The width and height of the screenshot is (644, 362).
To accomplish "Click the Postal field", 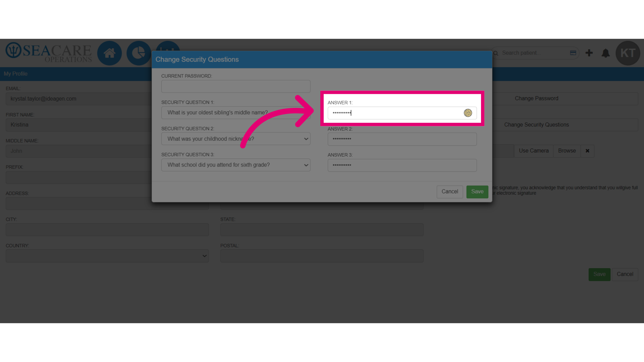I will coord(322,256).
